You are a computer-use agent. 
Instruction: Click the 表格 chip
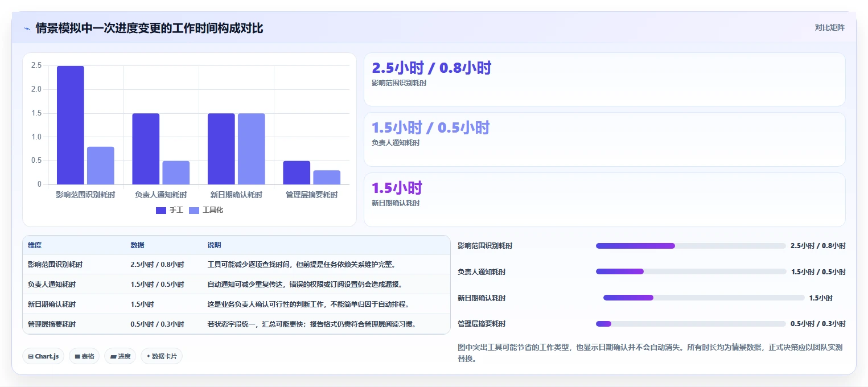point(84,356)
